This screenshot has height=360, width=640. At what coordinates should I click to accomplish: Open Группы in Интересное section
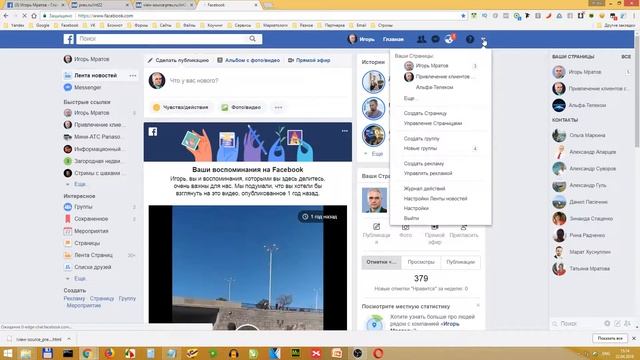click(x=83, y=207)
